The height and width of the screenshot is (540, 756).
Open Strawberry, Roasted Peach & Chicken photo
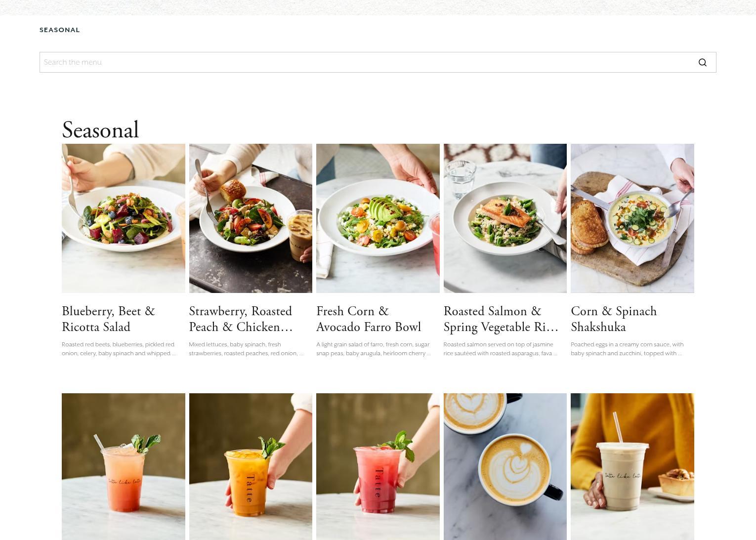[x=251, y=218]
